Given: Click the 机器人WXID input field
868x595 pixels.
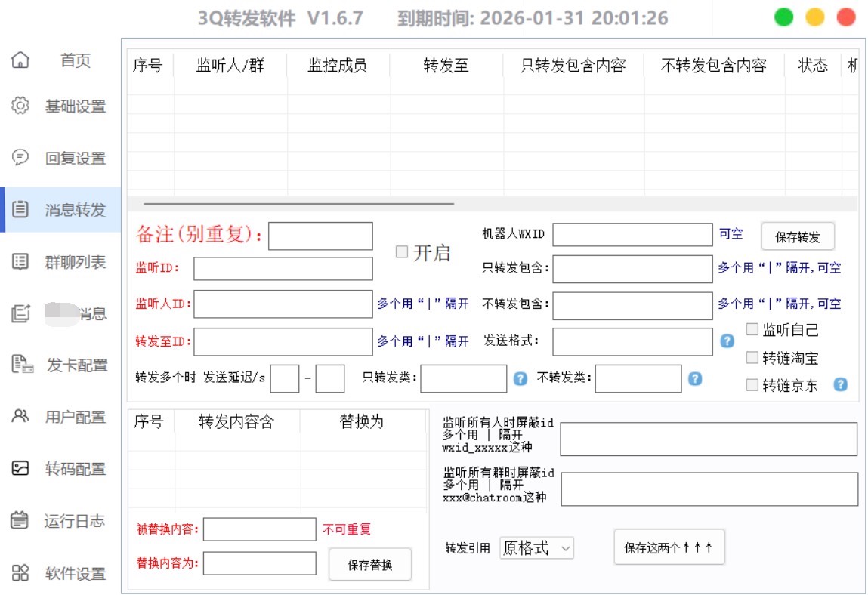Looking at the screenshot, I should click(x=632, y=235).
